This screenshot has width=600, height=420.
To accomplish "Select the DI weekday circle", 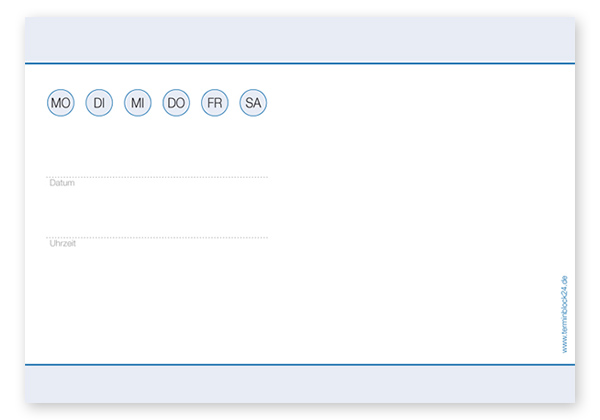I will (98, 103).
